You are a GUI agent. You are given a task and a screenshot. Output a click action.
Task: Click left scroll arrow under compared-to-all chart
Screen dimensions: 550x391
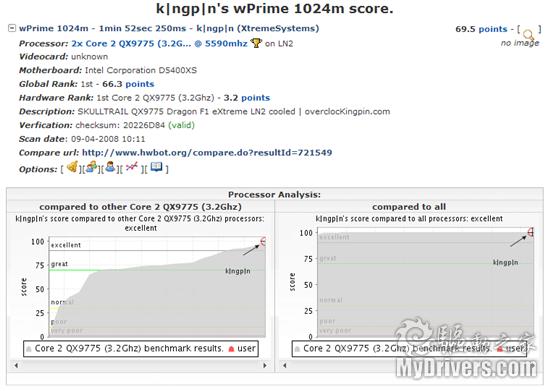tap(285, 365)
